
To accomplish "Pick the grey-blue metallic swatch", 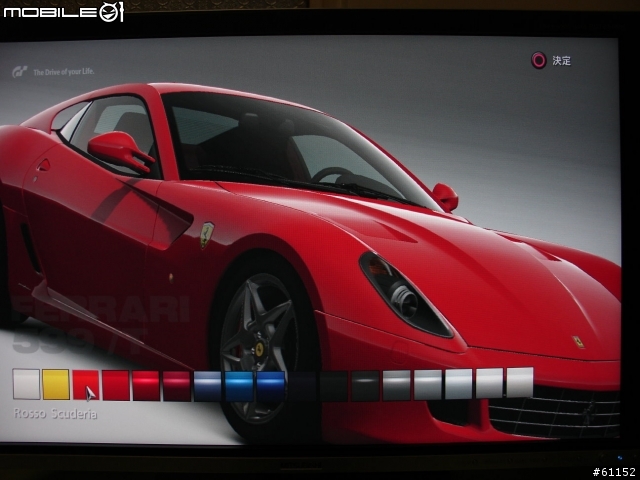I will 207,386.
